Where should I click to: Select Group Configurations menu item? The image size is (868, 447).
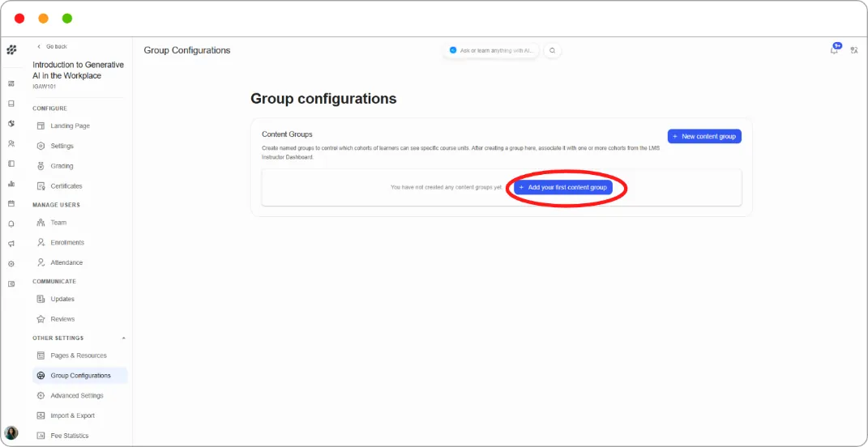[x=79, y=376]
